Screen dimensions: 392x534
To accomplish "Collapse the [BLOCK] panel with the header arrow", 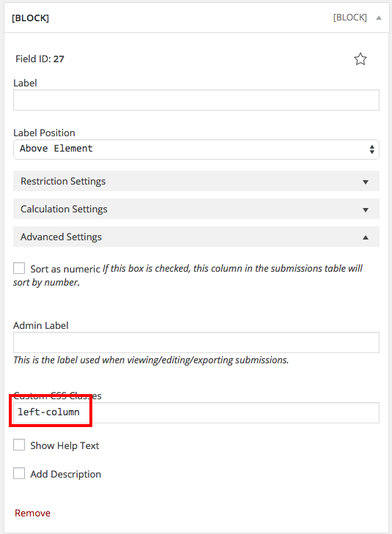I will point(378,18).
